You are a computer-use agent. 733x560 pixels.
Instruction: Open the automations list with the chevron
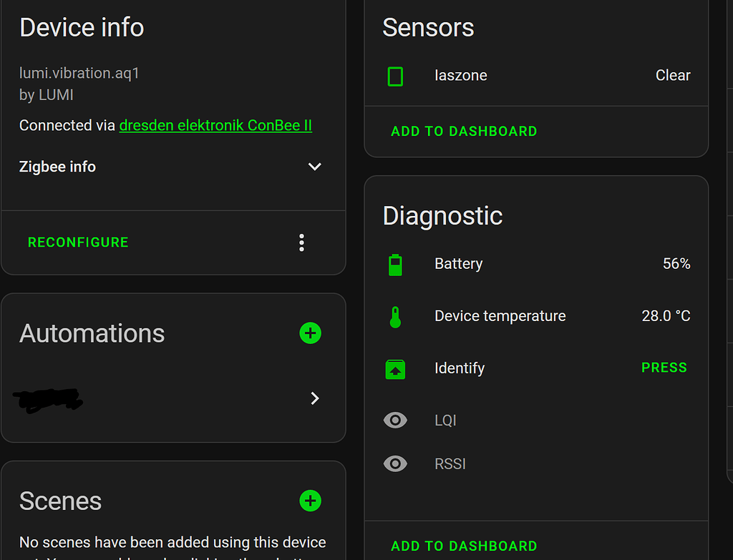pos(314,398)
